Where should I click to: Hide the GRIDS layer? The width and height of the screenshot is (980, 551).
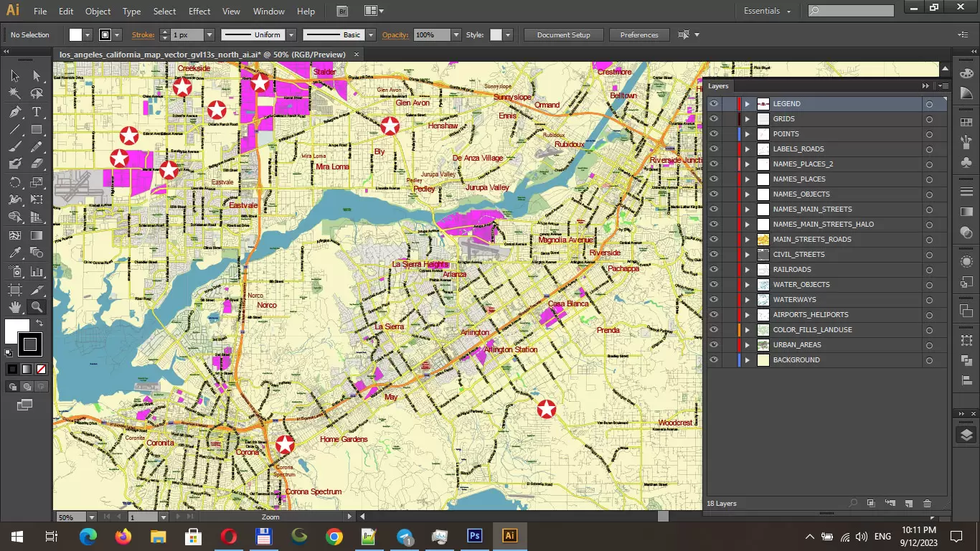[x=714, y=119]
